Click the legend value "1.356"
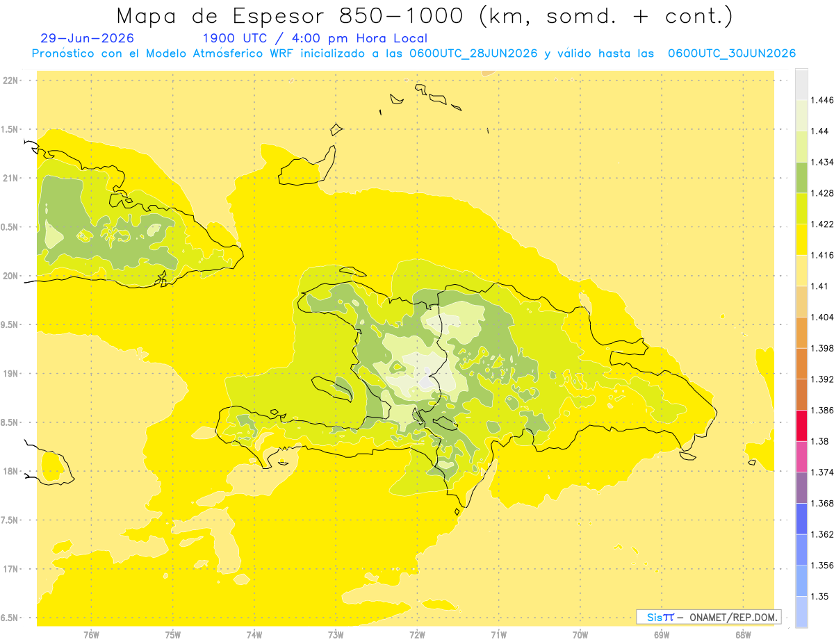 (821, 565)
